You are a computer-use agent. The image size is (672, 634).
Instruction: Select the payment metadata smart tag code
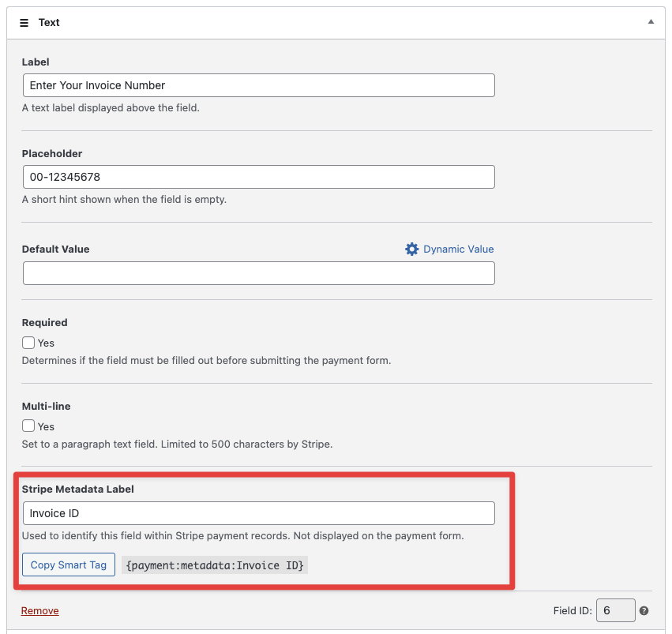click(215, 565)
